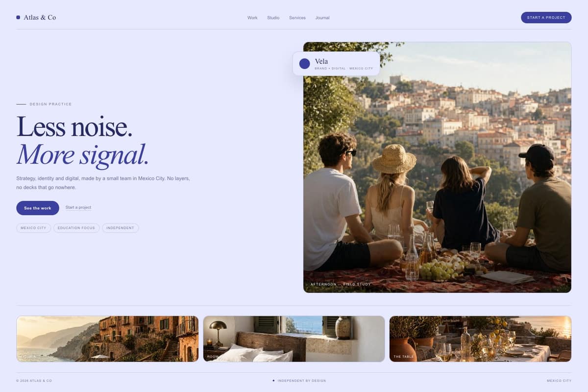Click the More signal. italic headline
588x392 pixels.
click(82, 154)
